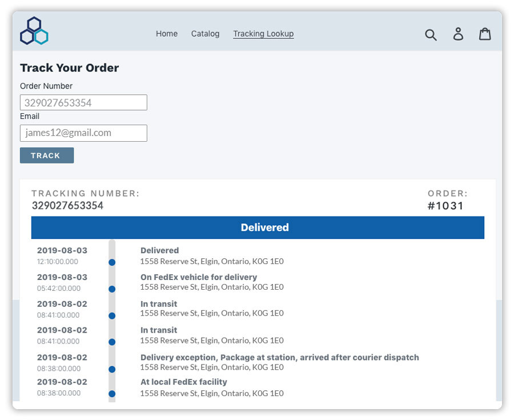Open the shopping cart icon

click(485, 34)
